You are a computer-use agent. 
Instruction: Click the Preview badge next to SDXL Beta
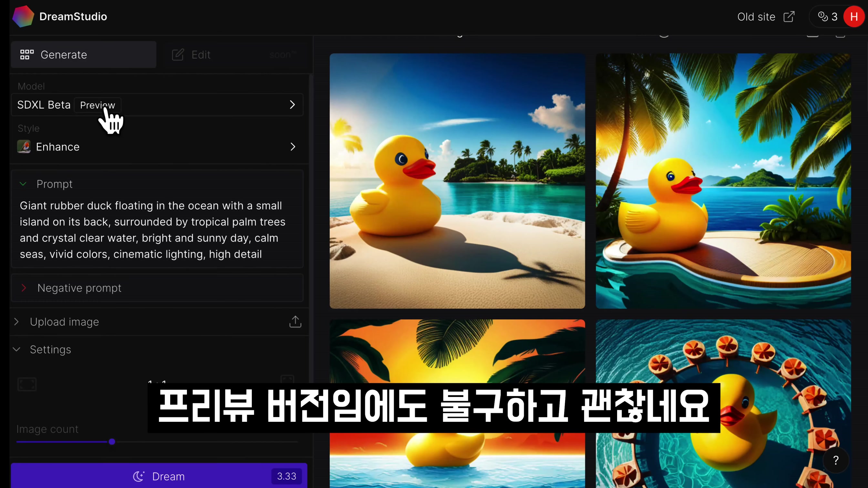coord(98,105)
